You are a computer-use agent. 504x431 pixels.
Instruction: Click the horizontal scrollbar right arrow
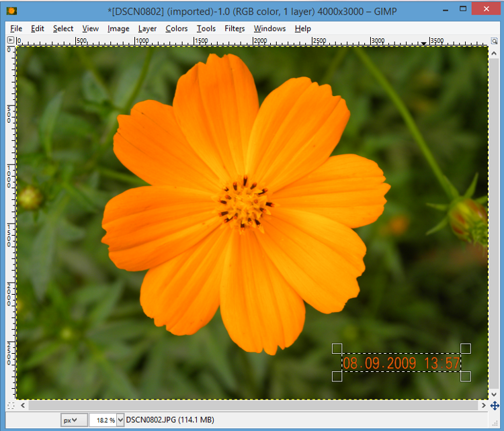coord(484,405)
